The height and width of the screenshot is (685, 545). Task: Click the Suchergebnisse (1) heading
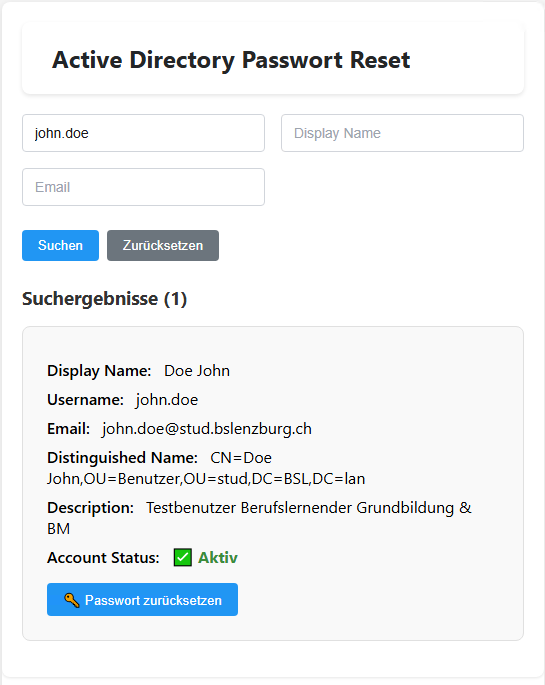104,299
